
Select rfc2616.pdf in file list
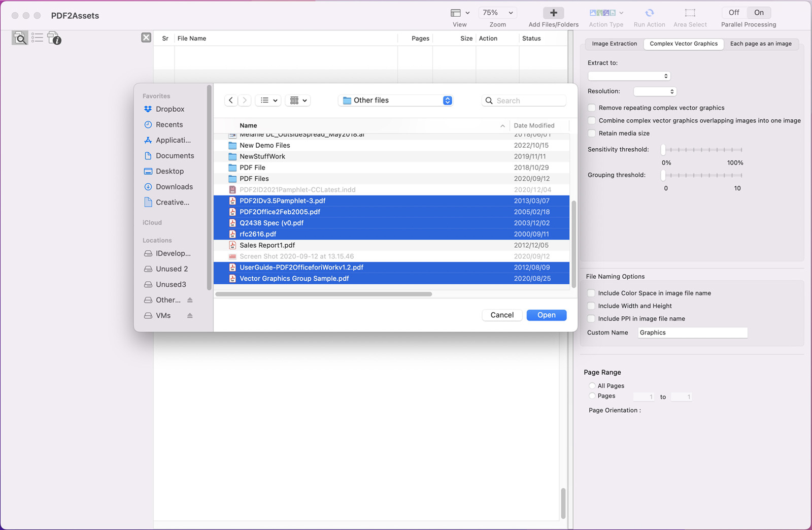click(x=392, y=234)
